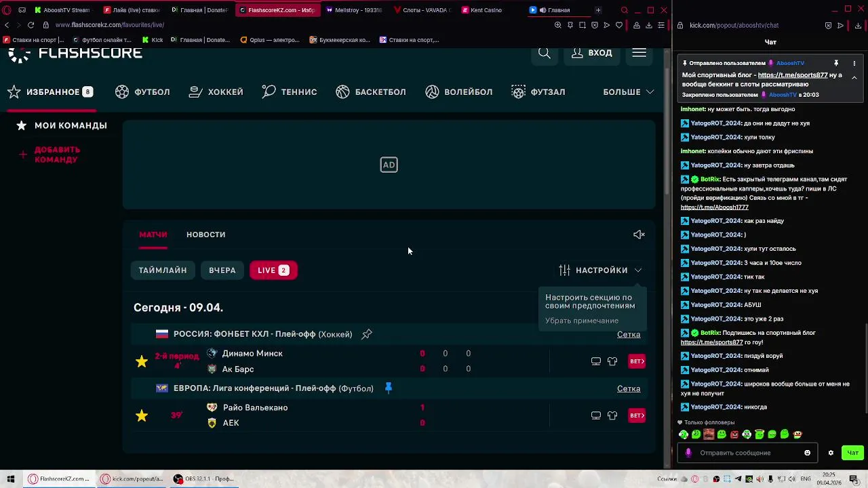Open Windows Start menu
The image size is (868, 488).
point(11,479)
